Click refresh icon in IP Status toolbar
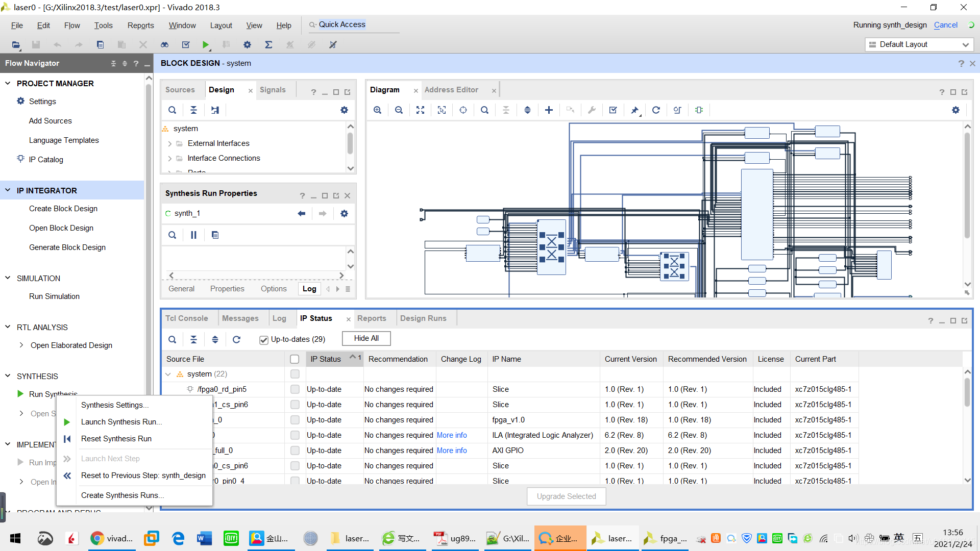Image resolution: width=980 pixels, height=551 pixels. click(236, 340)
